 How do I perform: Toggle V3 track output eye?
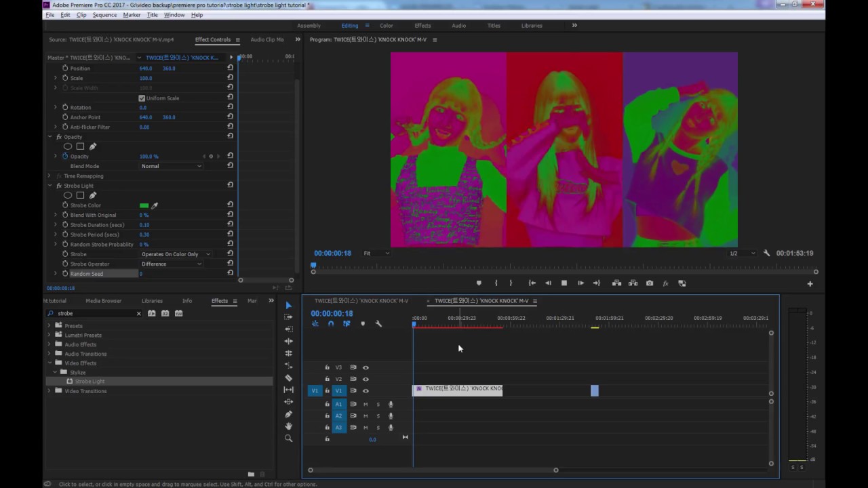tap(366, 368)
